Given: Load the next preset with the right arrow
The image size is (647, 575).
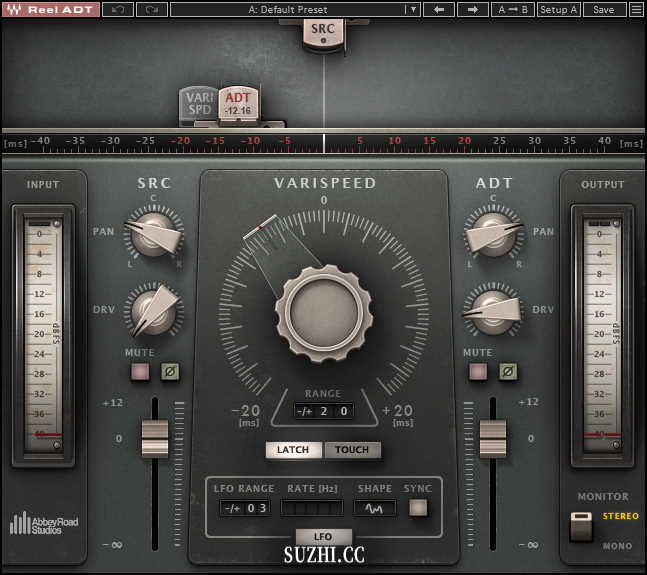Looking at the screenshot, I should tap(472, 9).
